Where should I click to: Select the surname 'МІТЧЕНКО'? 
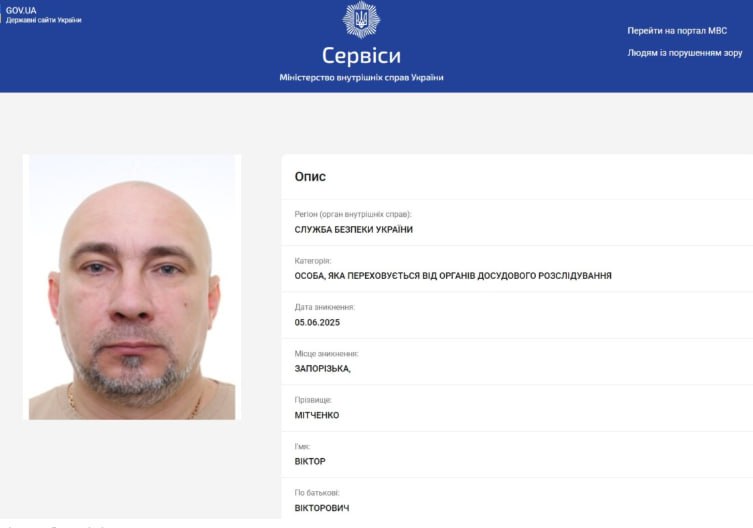316,415
